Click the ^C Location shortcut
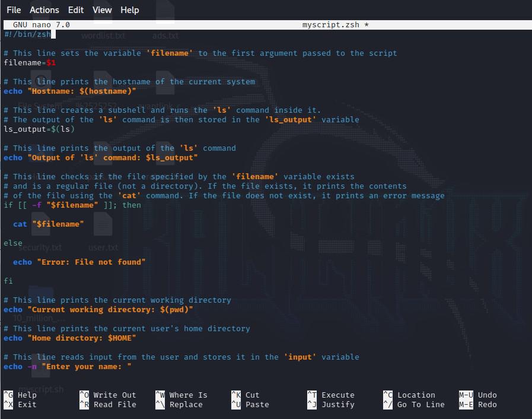Viewport: 532px width, 419px height. 409,395
